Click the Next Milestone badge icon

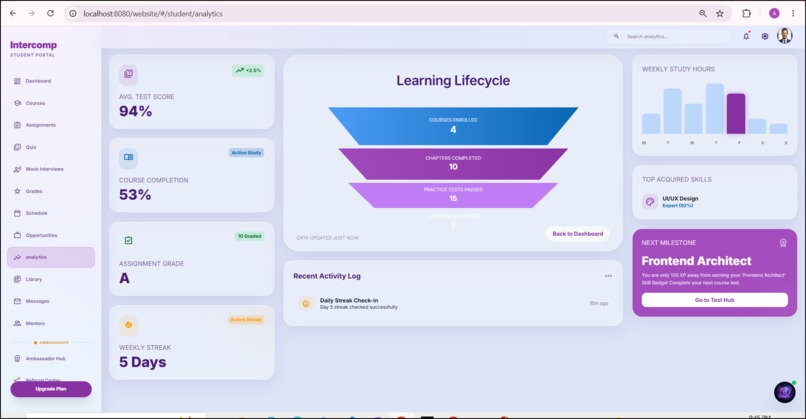(x=783, y=243)
